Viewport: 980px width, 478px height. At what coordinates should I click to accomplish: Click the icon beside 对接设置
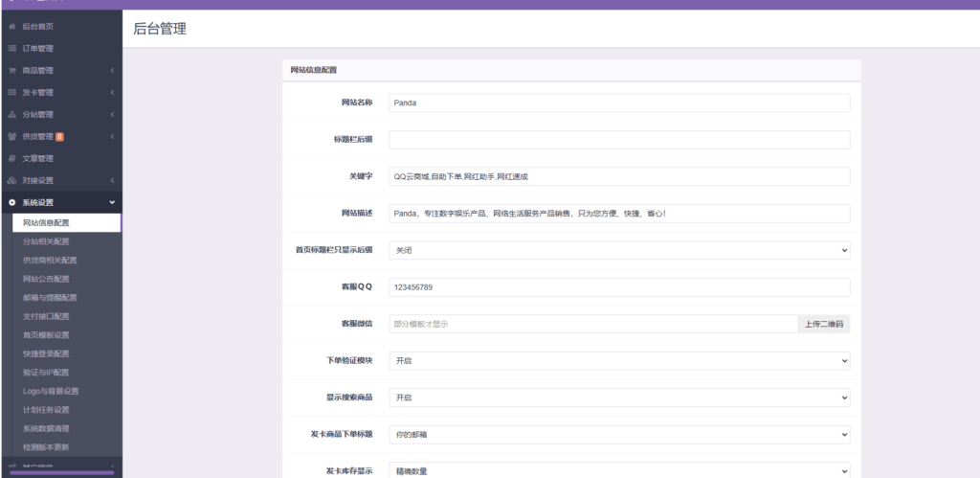pos(11,180)
